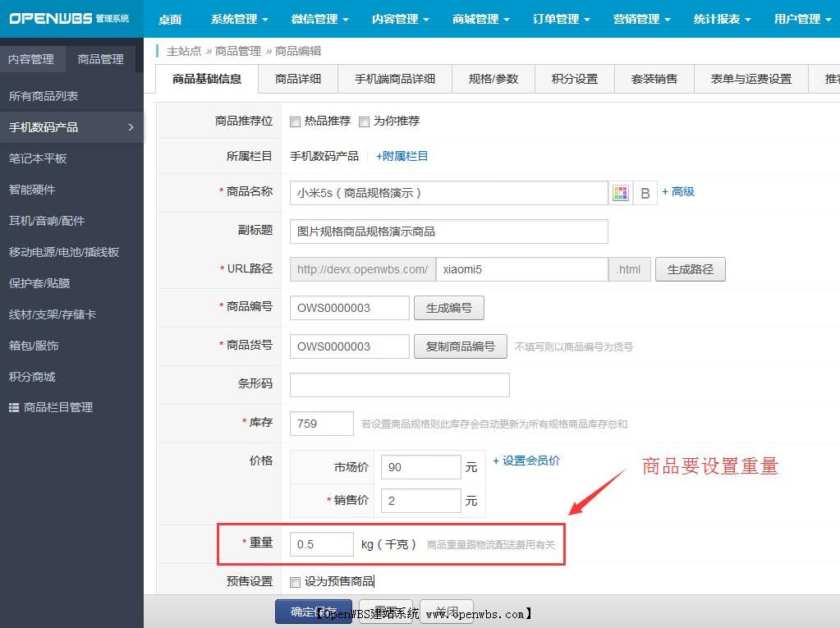Switch to the 规格/参数 tab

tap(493, 79)
